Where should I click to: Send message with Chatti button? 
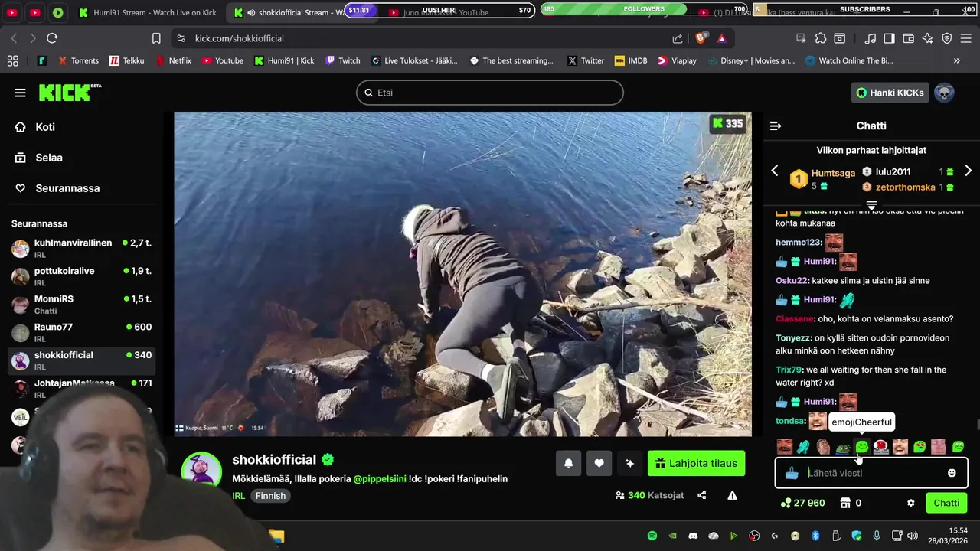(946, 503)
